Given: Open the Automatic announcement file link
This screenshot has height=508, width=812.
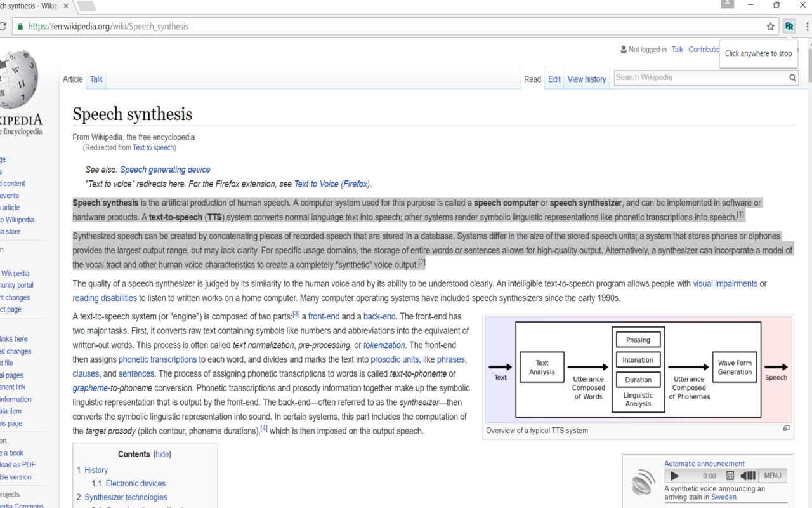Looking at the screenshot, I should [704, 464].
